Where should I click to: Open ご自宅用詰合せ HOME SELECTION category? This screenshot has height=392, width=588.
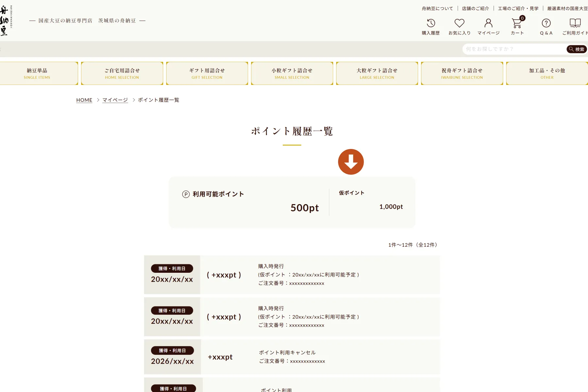click(x=122, y=73)
